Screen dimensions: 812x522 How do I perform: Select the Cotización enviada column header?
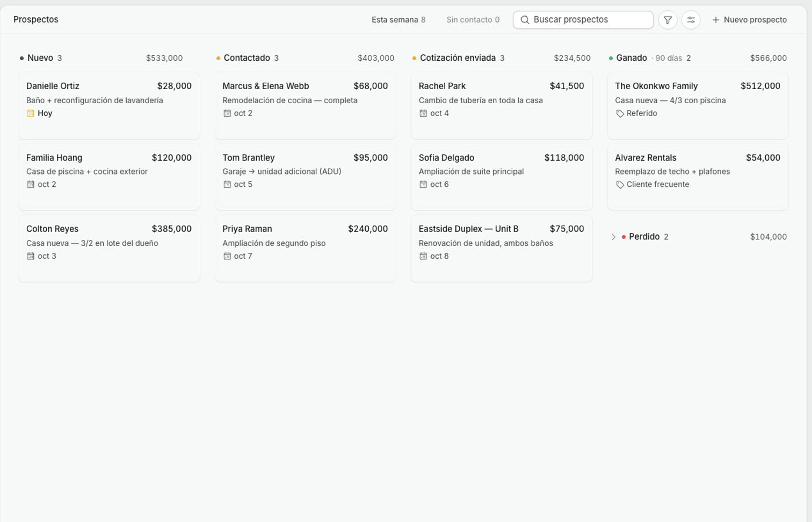click(458, 58)
